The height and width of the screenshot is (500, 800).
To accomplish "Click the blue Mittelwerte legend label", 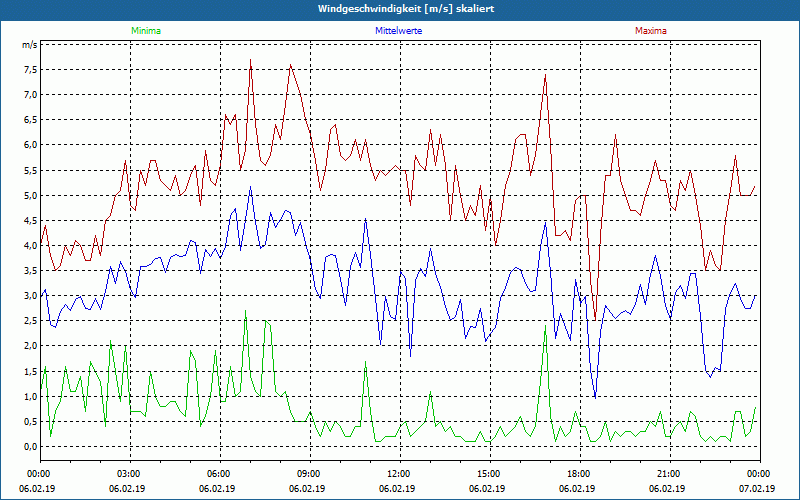I will point(398,31).
